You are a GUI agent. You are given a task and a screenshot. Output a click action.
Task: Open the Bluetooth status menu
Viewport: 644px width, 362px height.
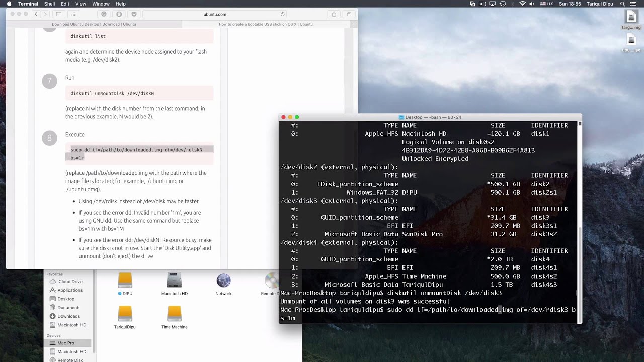(x=513, y=4)
